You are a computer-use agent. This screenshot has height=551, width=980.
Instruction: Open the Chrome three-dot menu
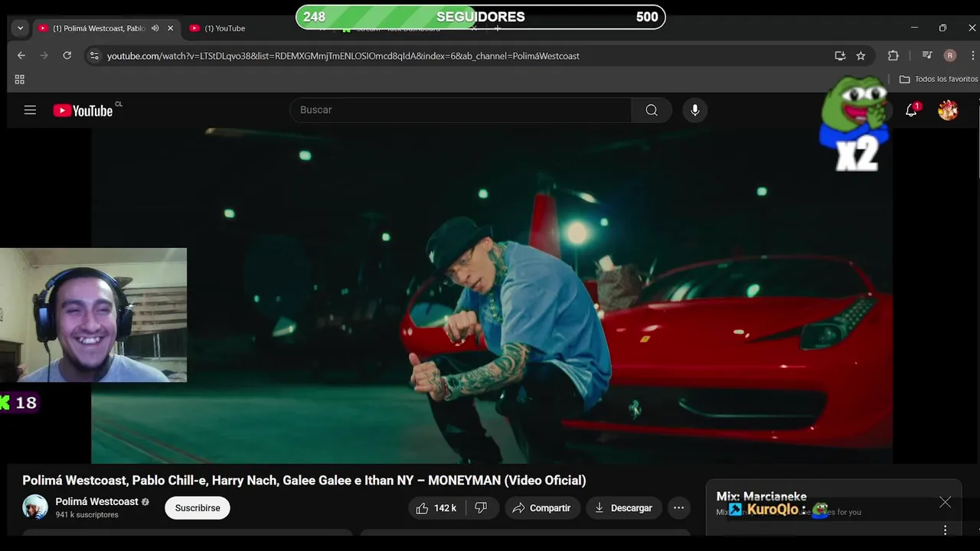[x=973, y=56]
